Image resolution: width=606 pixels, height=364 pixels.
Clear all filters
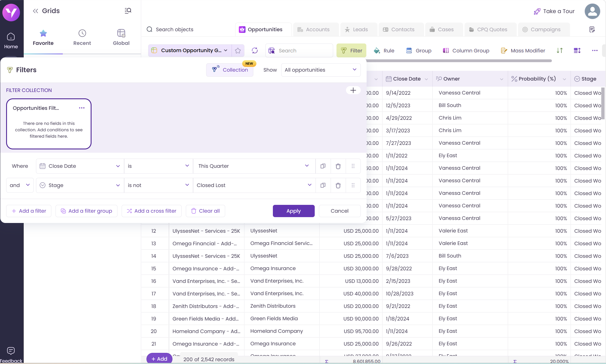[205, 211]
